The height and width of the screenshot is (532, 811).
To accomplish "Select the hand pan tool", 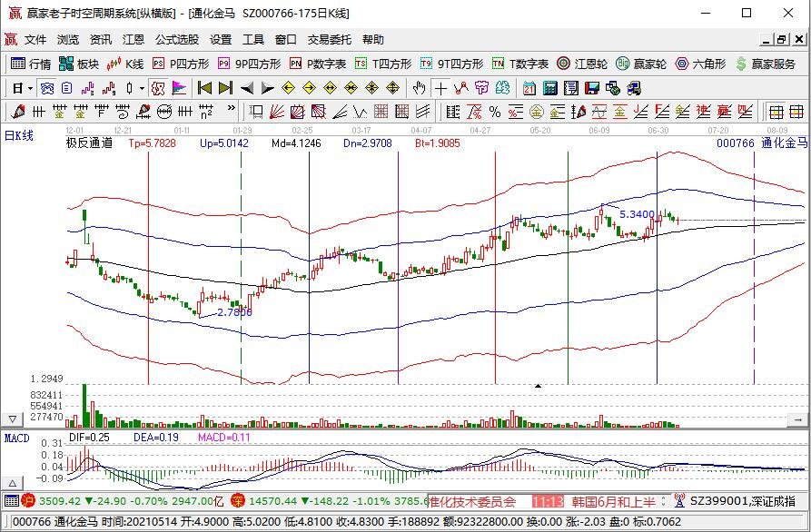I will (x=419, y=88).
